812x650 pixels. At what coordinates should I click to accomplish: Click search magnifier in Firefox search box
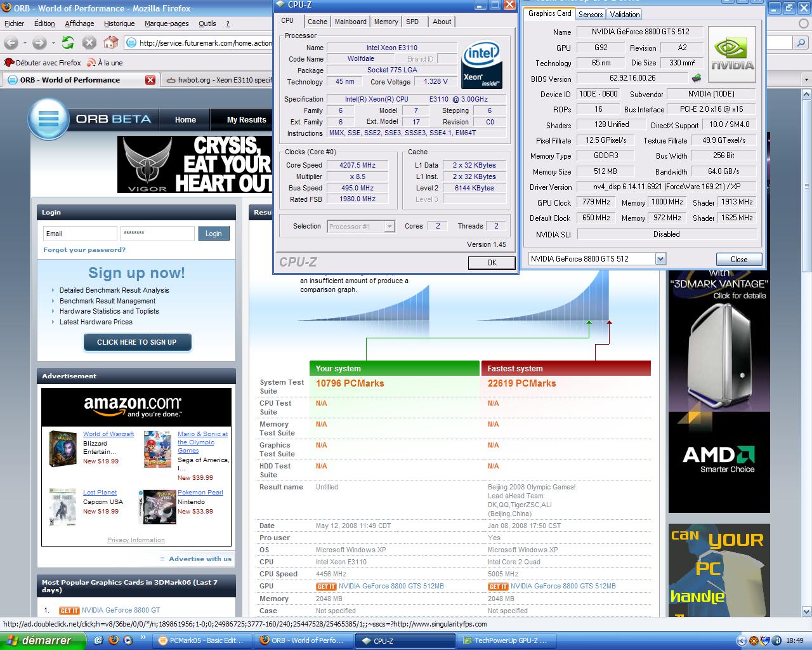801,43
